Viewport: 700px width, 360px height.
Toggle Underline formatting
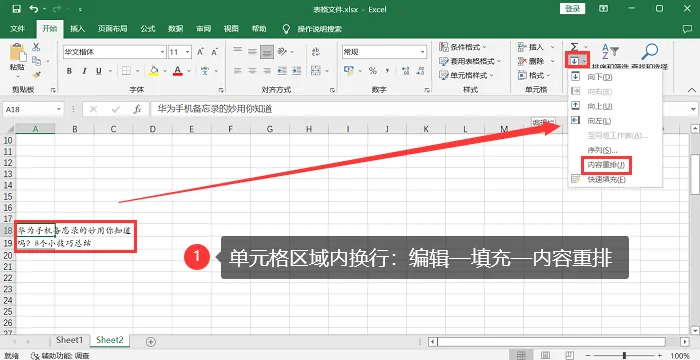click(98, 71)
